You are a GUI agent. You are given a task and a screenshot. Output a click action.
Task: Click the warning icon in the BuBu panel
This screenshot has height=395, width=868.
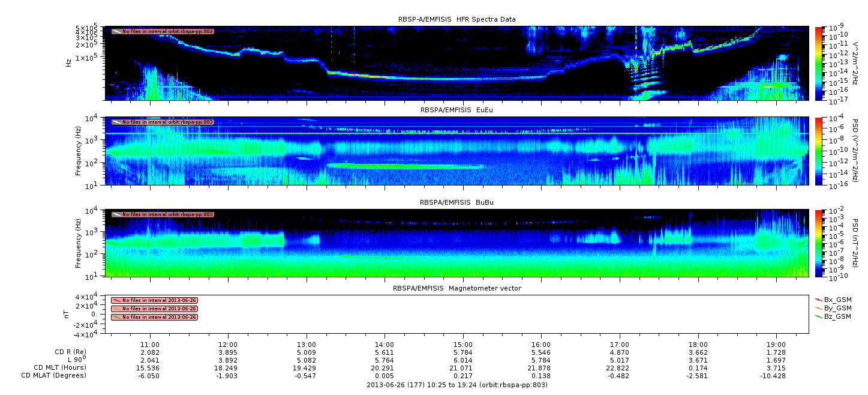point(116,214)
